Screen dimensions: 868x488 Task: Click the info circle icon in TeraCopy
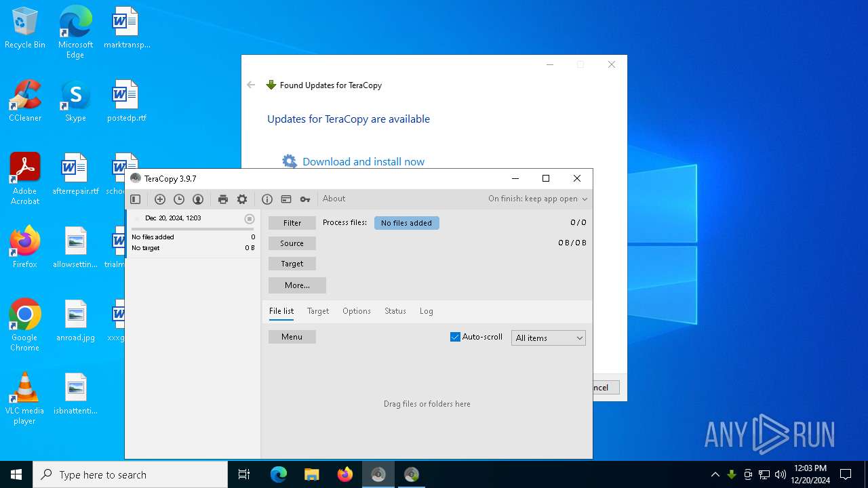coord(267,199)
